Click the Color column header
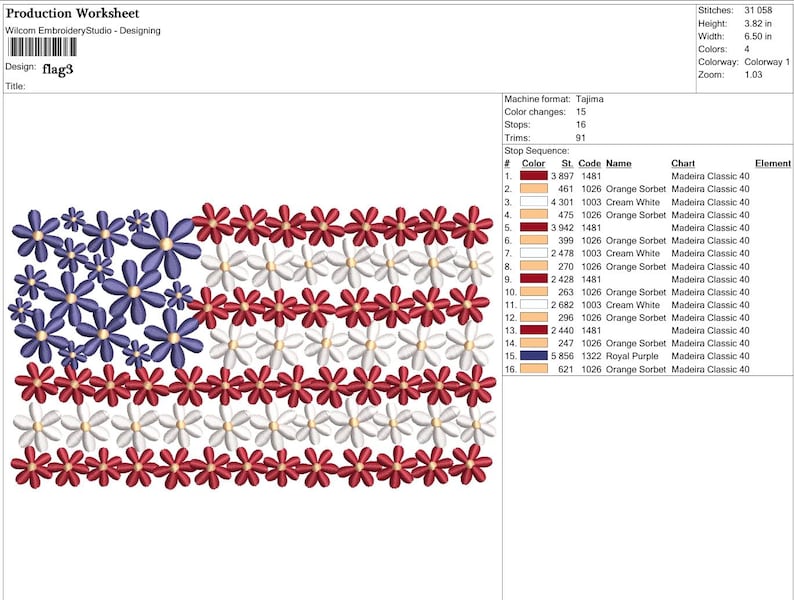This screenshot has height=600, width=794. pyautogui.click(x=533, y=163)
